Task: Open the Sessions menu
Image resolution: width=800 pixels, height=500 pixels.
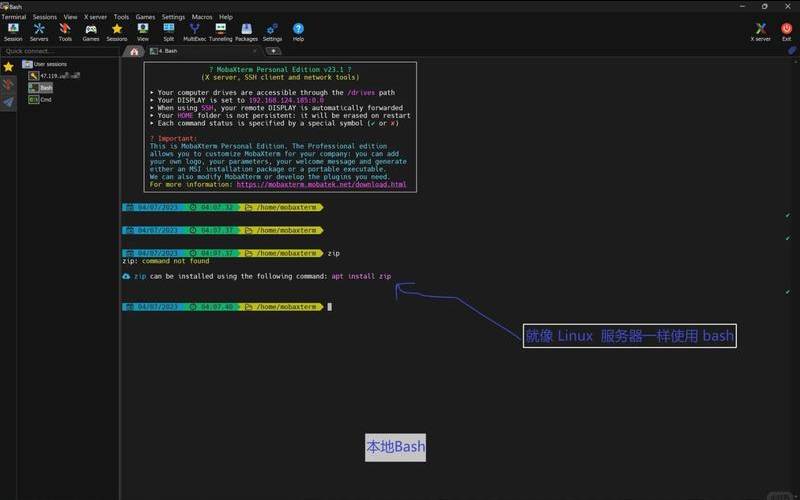Action: point(45,17)
